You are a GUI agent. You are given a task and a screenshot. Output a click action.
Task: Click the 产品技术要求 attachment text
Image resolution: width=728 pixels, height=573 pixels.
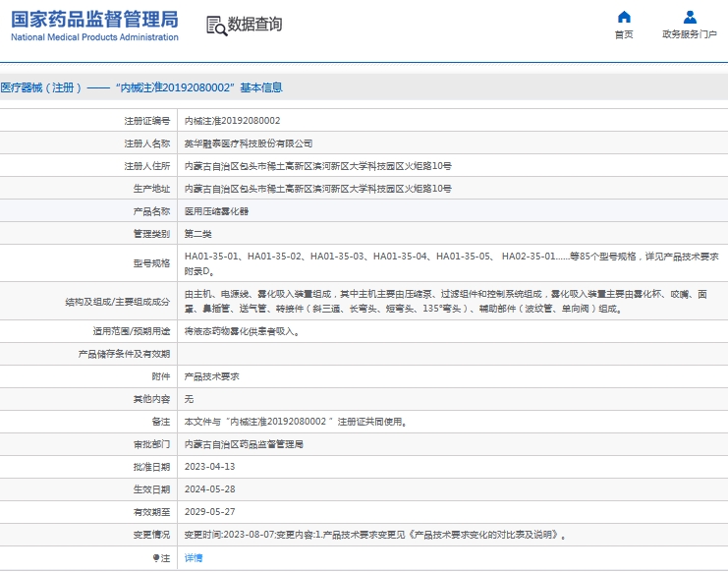[x=212, y=376]
